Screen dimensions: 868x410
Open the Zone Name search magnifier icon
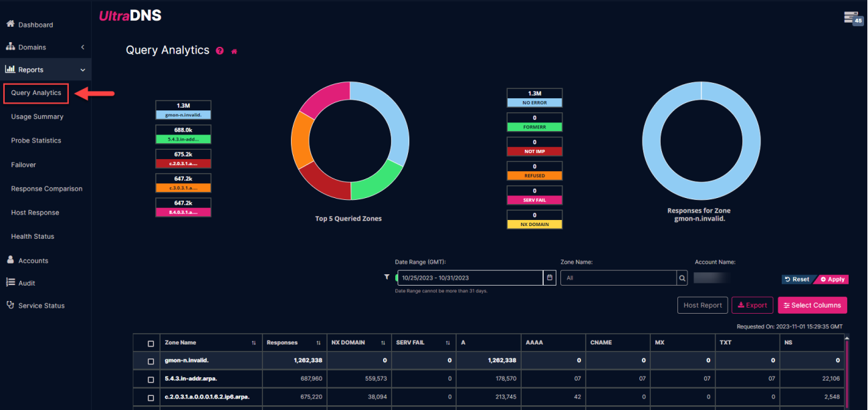(x=681, y=277)
